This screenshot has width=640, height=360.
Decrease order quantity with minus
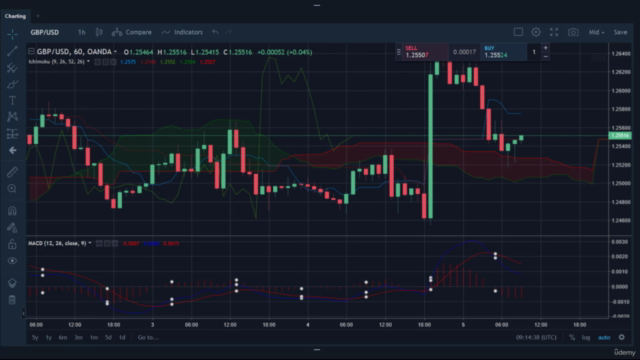point(545,56)
